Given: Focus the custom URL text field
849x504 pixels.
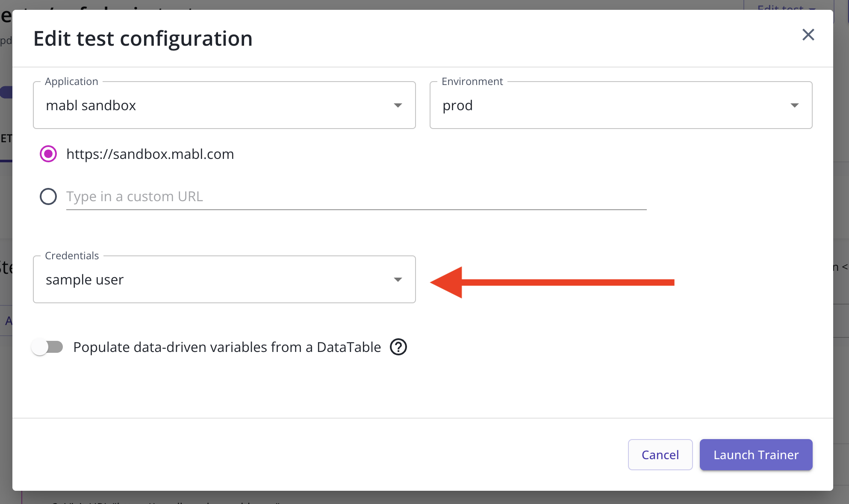Looking at the screenshot, I should [x=356, y=197].
